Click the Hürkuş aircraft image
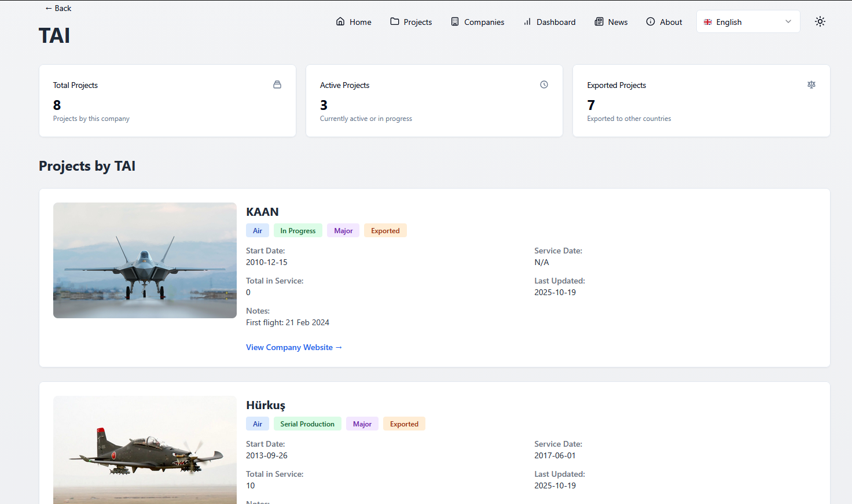 (x=145, y=450)
